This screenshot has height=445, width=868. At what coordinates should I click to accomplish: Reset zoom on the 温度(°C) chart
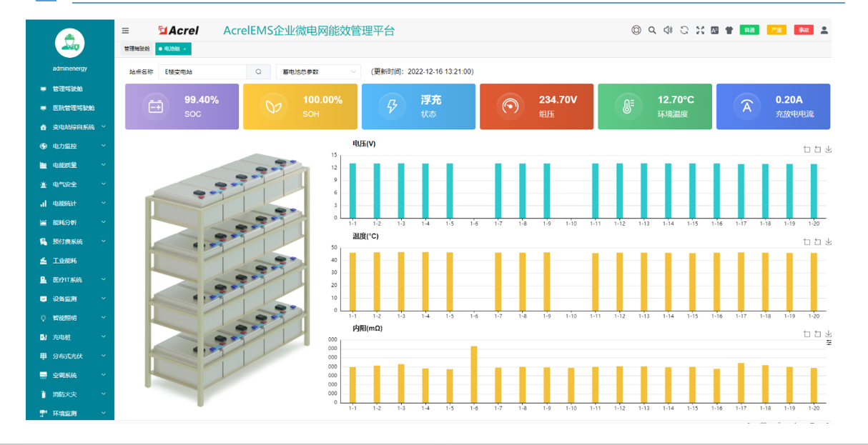click(x=817, y=241)
